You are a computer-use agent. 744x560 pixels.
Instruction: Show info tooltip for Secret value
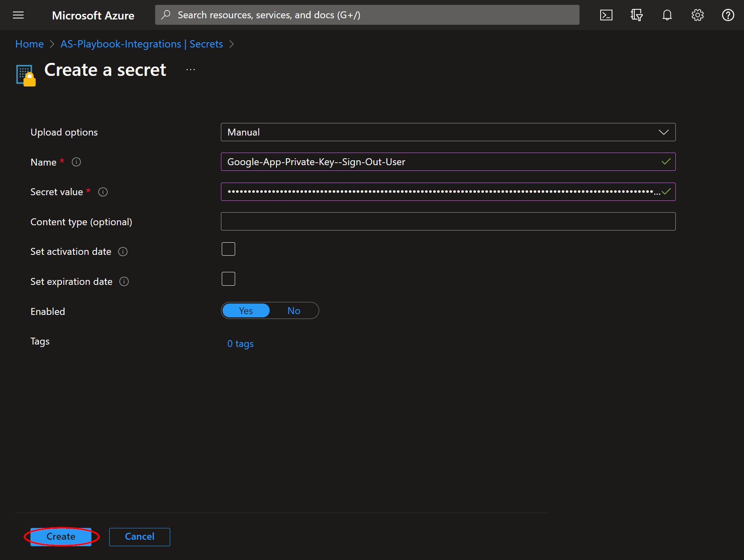pos(103,192)
